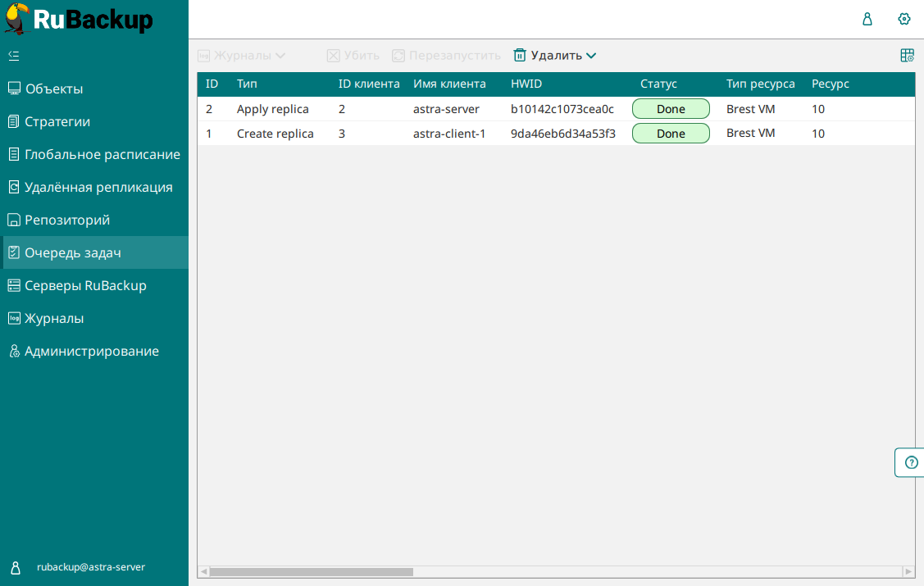The image size is (924, 586).
Task: Open settings via the gear icon
Action: 904,19
